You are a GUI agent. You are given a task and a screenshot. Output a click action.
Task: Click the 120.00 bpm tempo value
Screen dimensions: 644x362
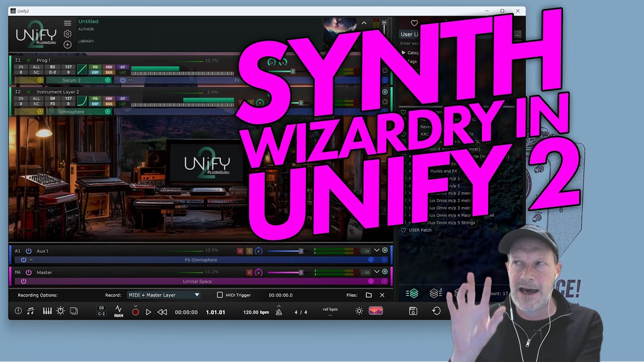coord(256,312)
